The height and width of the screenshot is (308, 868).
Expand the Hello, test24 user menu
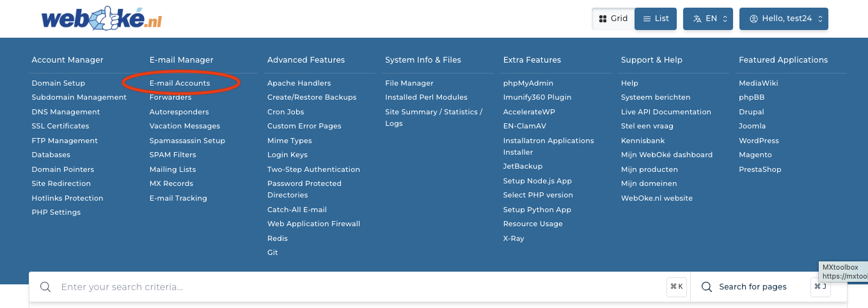click(784, 19)
